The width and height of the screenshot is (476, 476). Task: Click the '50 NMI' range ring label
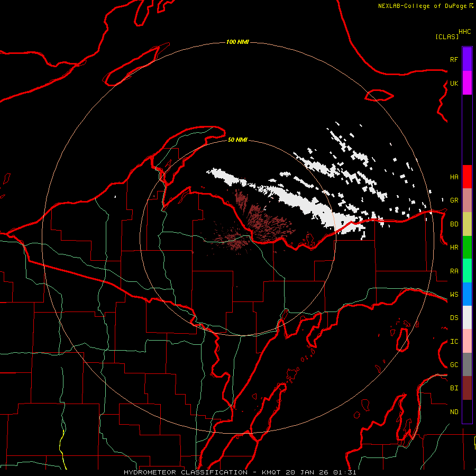(x=237, y=140)
